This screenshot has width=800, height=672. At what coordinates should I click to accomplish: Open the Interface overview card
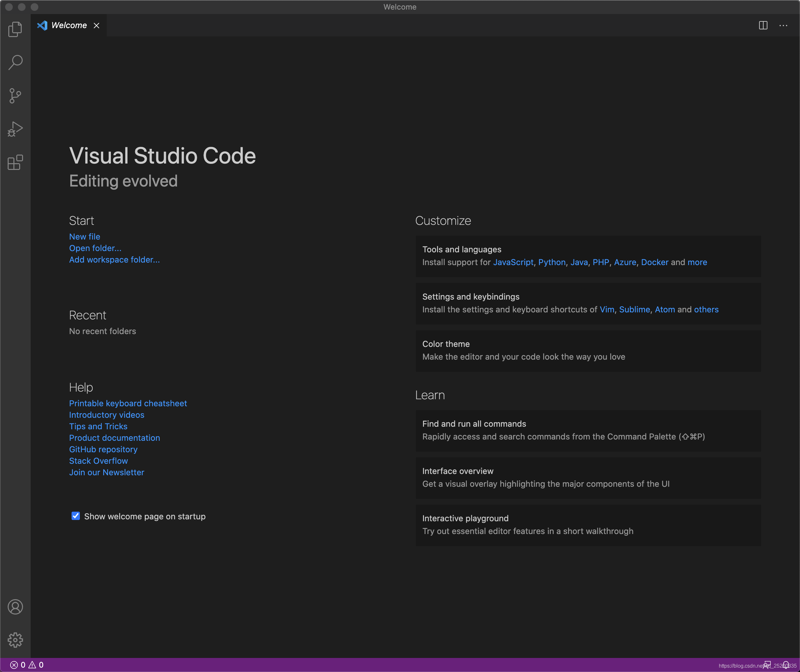click(x=588, y=478)
